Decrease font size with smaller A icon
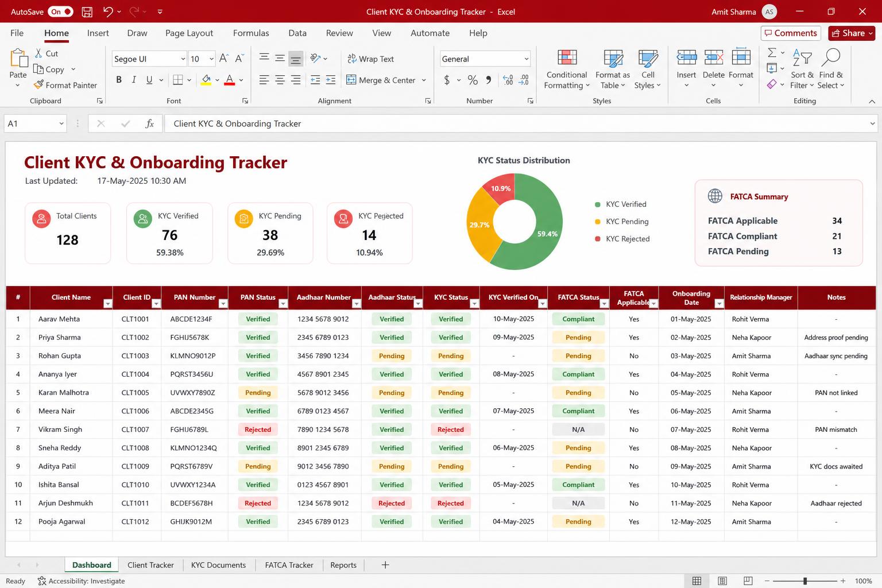Image resolution: width=882 pixels, height=588 pixels. point(239,59)
